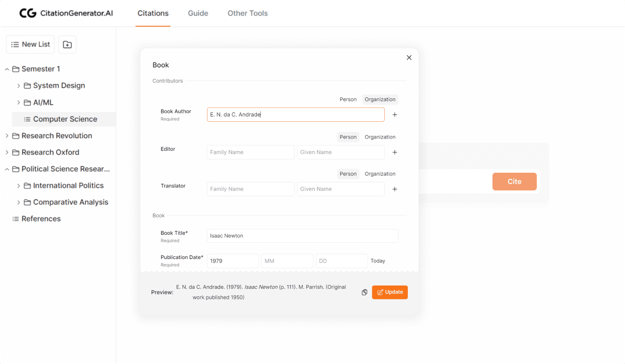Expand the System Design folder

pyautogui.click(x=19, y=85)
